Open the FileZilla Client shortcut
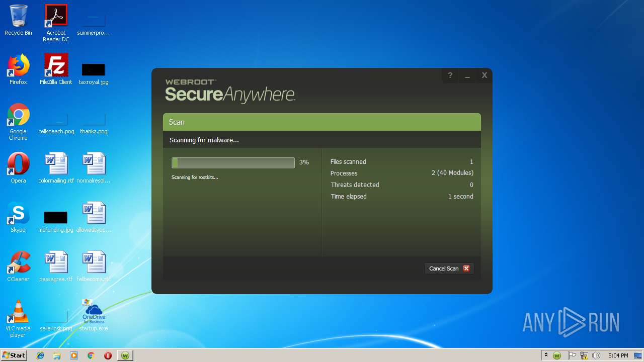This screenshot has height=362, width=644. (x=56, y=70)
